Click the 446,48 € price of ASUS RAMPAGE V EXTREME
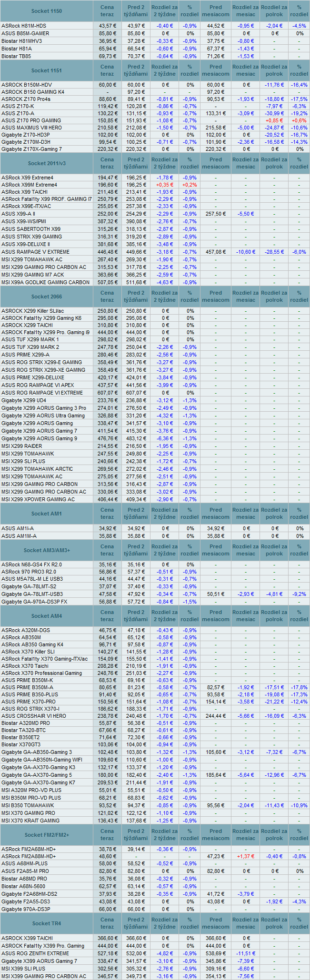The height and width of the screenshot is (980, 310). point(107,252)
